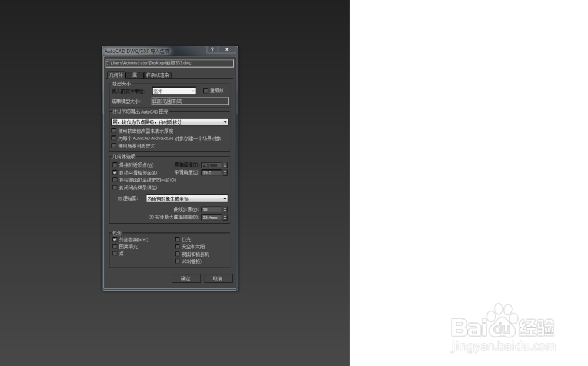This screenshot has width=588, height=366.
Task: Toggle 焊接附近顶点(W) checkbox
Action: pyautogui.click(x=115, y=165)
